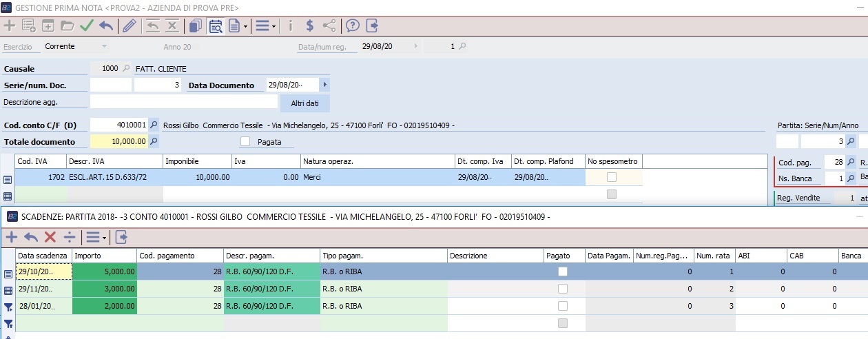Click the share icon in main toolbar
This screenshot has width=868, height=339.
pos(329,26)
